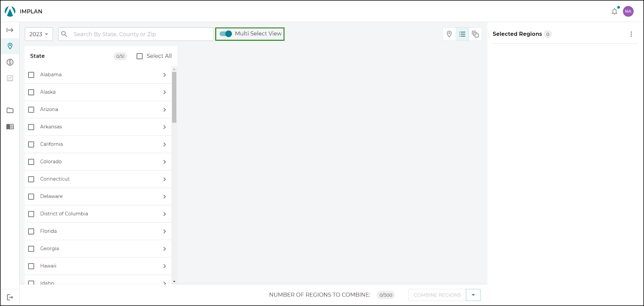Expand Connecticut counties chevron
Image resolution: width=644 pixels, height=306 pixels.
pos(165,179)
